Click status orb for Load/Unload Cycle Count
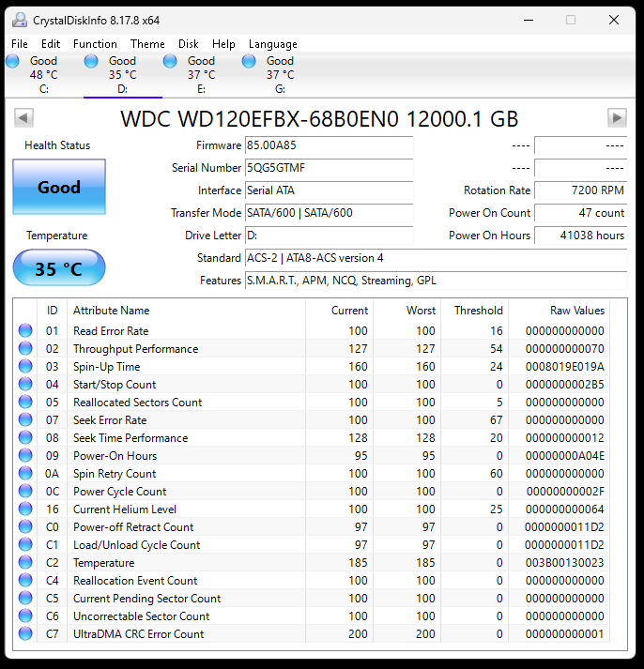Viewport: 644px width, 669px height. click(x=25, y=545)
